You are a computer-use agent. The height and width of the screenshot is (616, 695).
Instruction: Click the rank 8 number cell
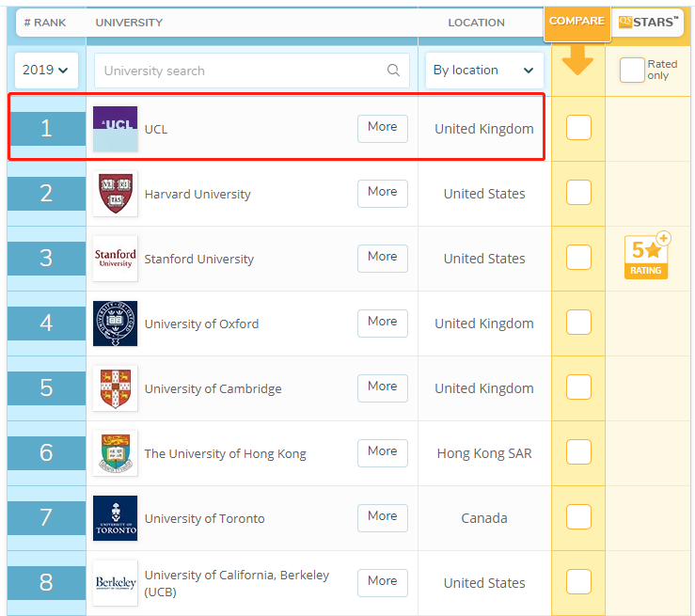[46, 583]
